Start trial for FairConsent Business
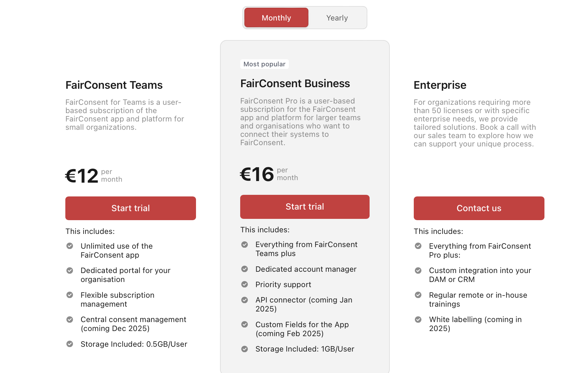Image resolution: width=588 pixels, height=373 pixels. (305, 207)
